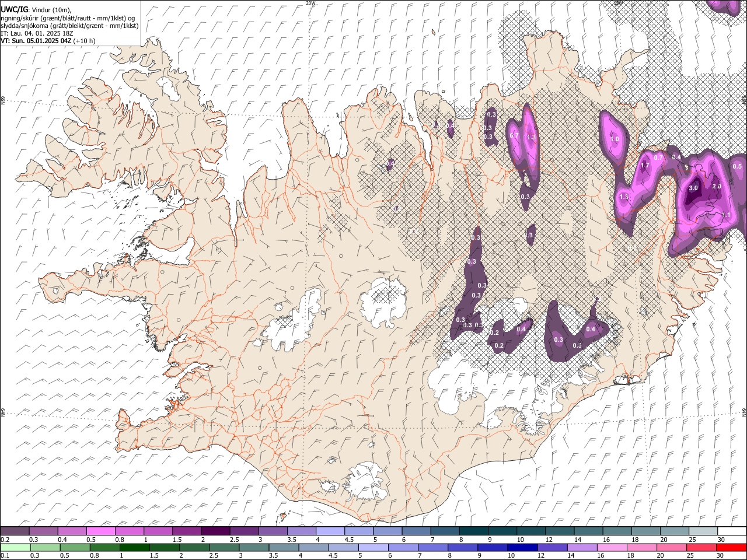Click the '1.1' precipitation value on the map
Viewport: 747px width, 560px height.
click(x=726, y=215)
